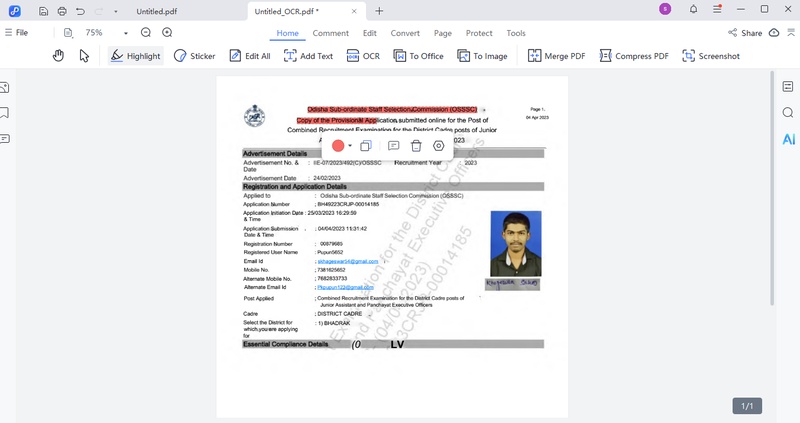This screenshot has width=800, height=423.
Task: Open the AI assistant on right sidebar
Action: pyautogui.click(x=788, y=139)
